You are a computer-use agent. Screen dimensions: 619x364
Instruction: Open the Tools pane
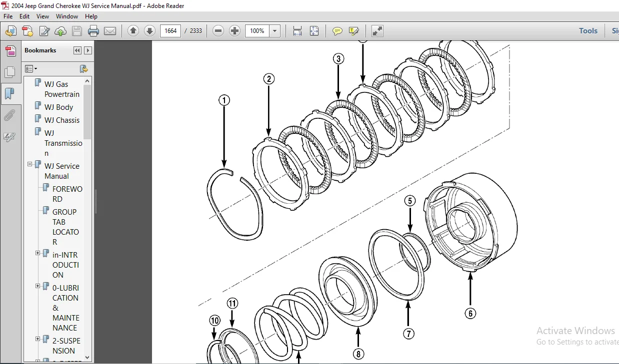click(588, 31)
